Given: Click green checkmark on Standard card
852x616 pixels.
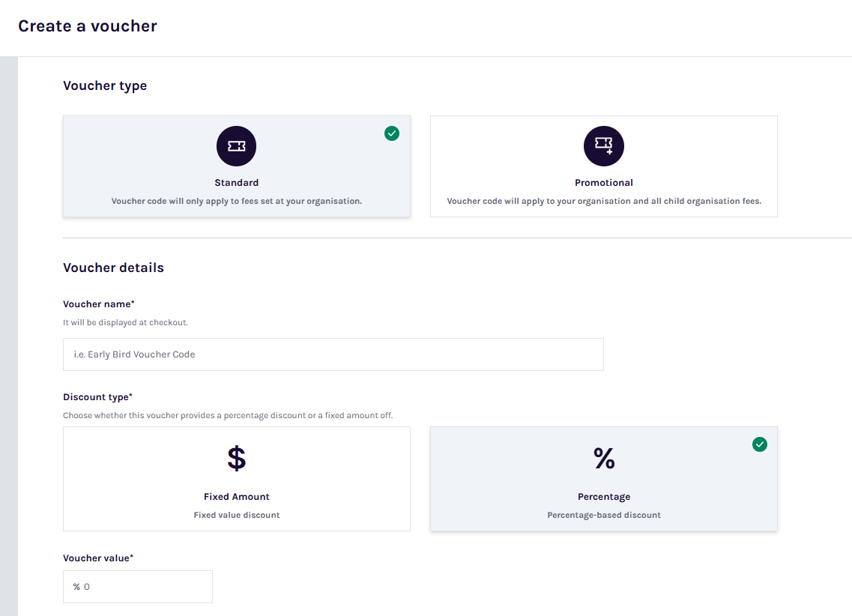Looking at the screenshot, I should 392,133.
